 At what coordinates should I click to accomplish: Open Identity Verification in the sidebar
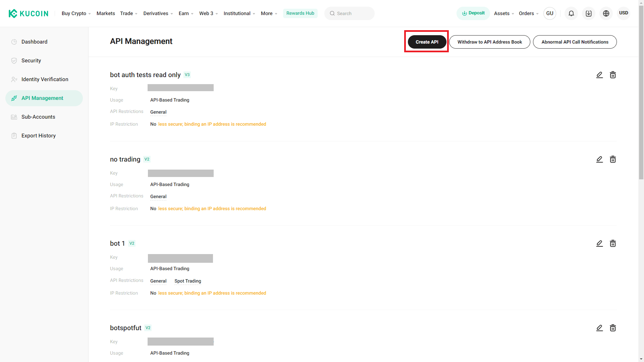point(44,79)
